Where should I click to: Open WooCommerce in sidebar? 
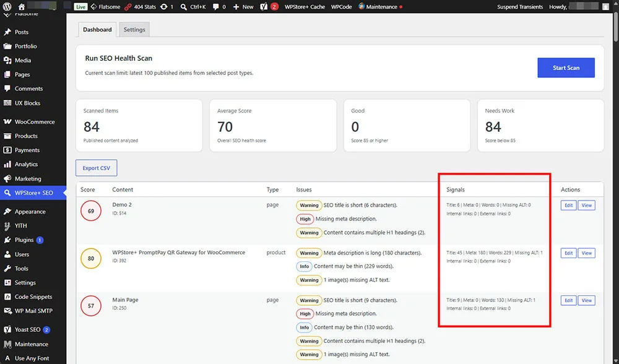coord(33,121)
